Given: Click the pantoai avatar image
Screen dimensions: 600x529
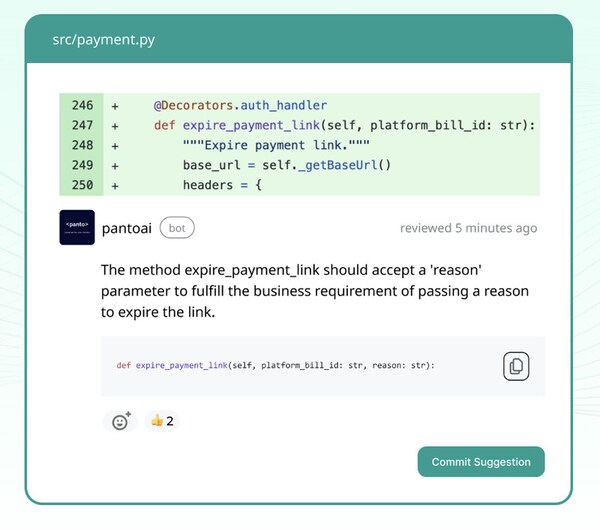Looking at the screenshot, I should (x=77, y=228).
